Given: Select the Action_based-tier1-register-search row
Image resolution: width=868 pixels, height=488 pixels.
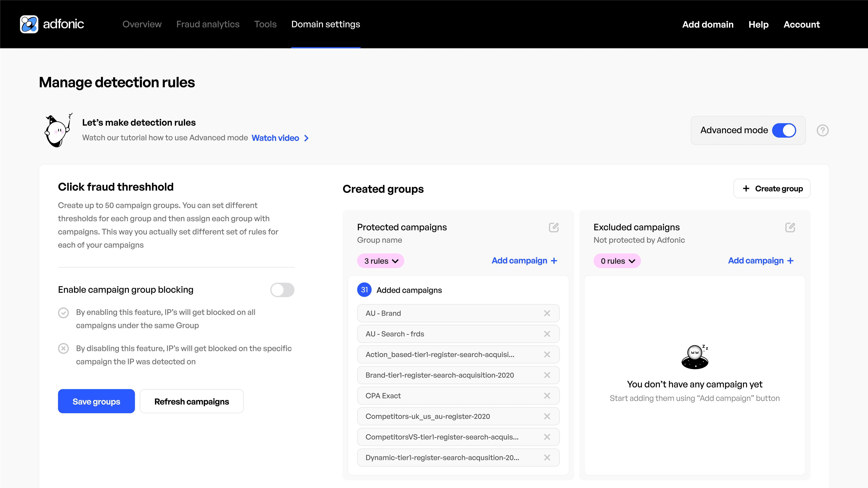Looking at the screenshot, I should 458,355.
